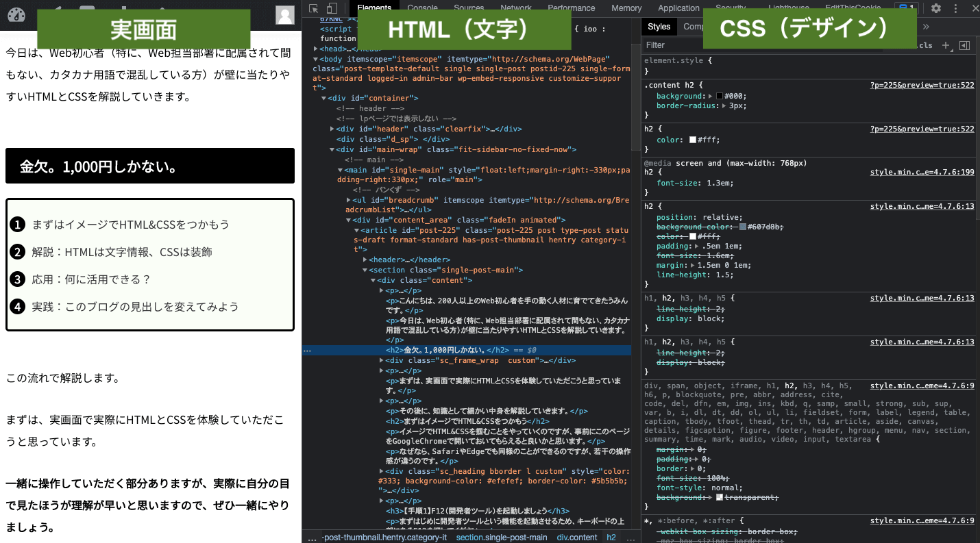Collapse the div class="content" node
The width and height of the screenshot is (980, 543).
(x=373, y=280)
